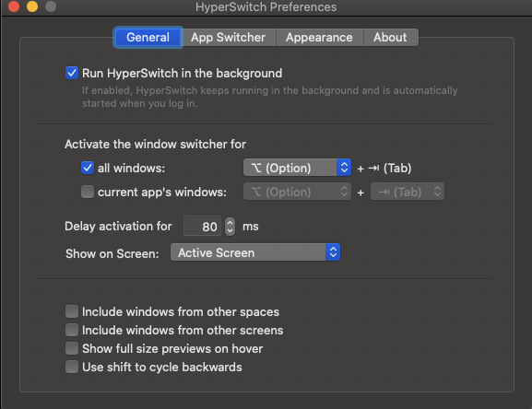Open the Show on Screen dropdown
This screenshot has height=409, width=532.
(255, 252)
